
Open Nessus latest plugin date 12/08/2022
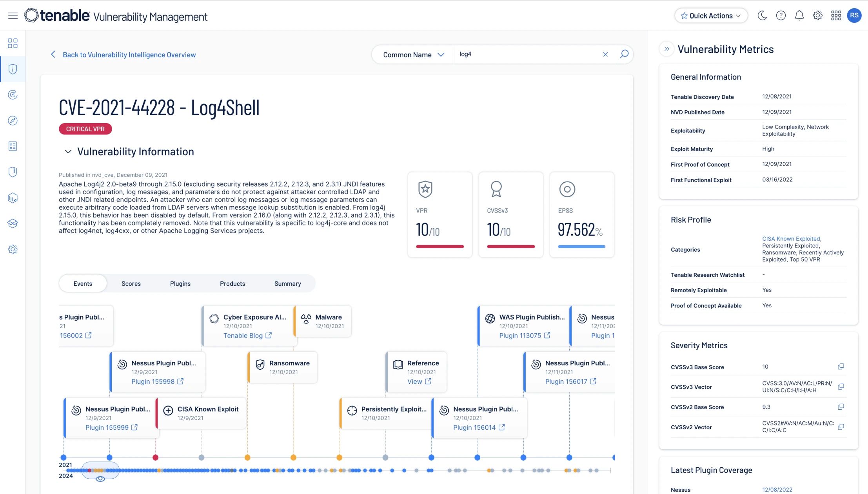(777, 490)
